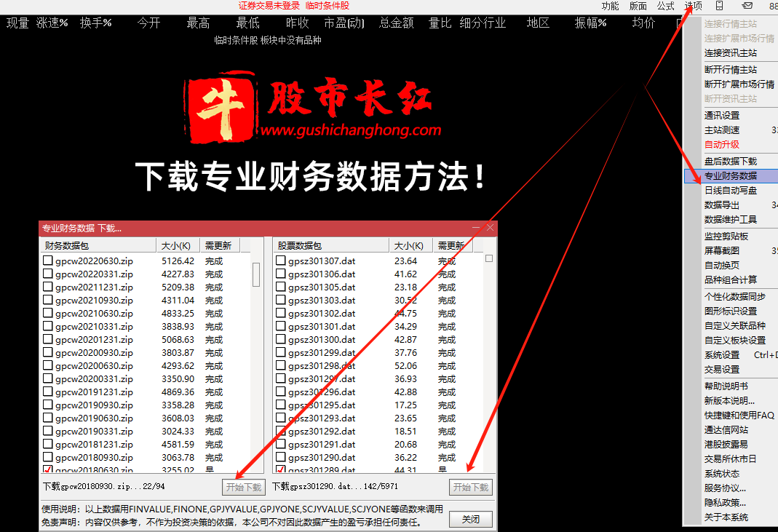Select 盘后数据下载 menu item
Screen dimensions: 778x532
tap(731, 162)
